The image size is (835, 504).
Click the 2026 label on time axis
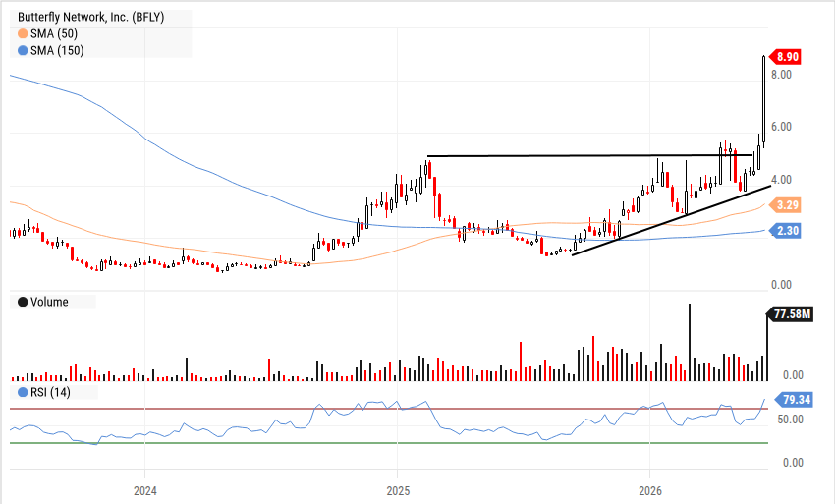(650, 490)
